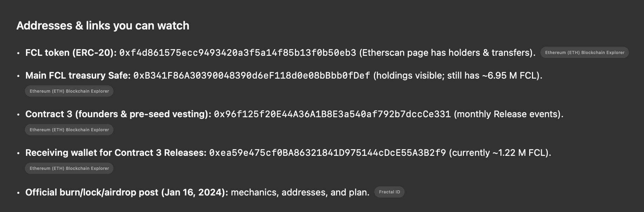
Task: Click the "Addresses & links you can watch" heading
Action: click(x=103, y=26)
